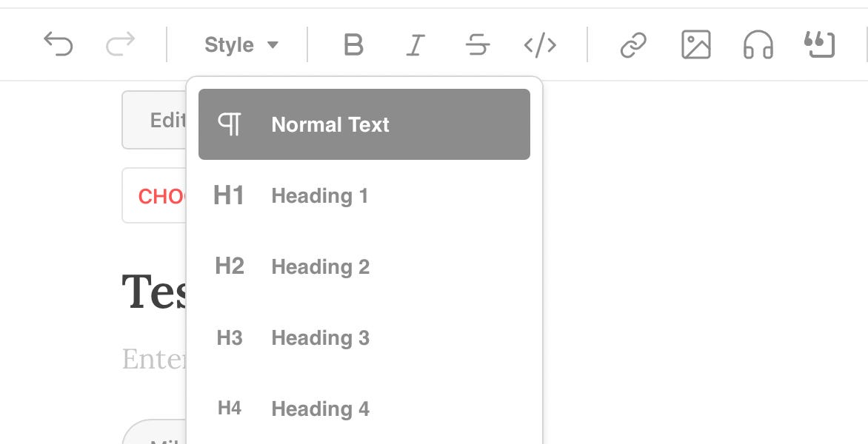Click the subtitle placeholder field
The width and height of the screenshot is (868, 444).
click(156, 357)
